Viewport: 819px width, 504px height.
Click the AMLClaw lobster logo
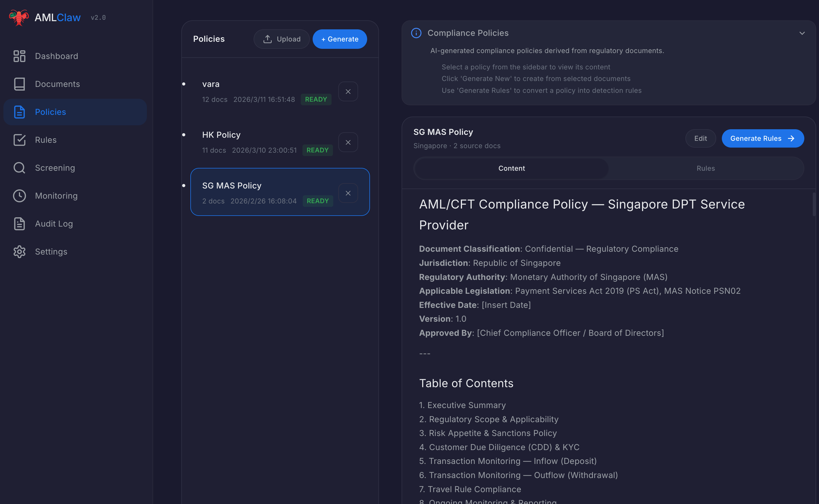pyautogui.click(x=19, y=17)
